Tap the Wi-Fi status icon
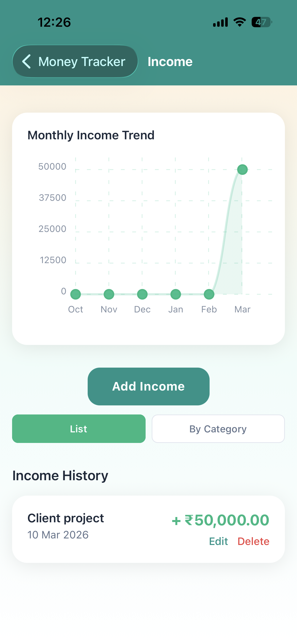The image size is (297, 644). point(240,22)
